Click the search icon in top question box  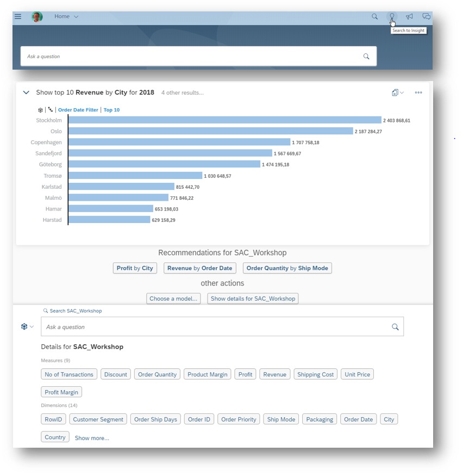point(366,57)
